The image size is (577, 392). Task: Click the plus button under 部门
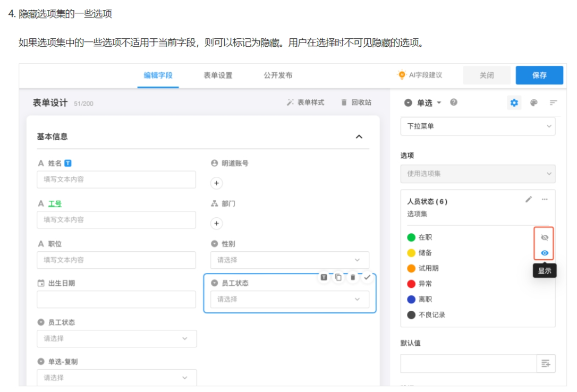click(x=216, y=223)
